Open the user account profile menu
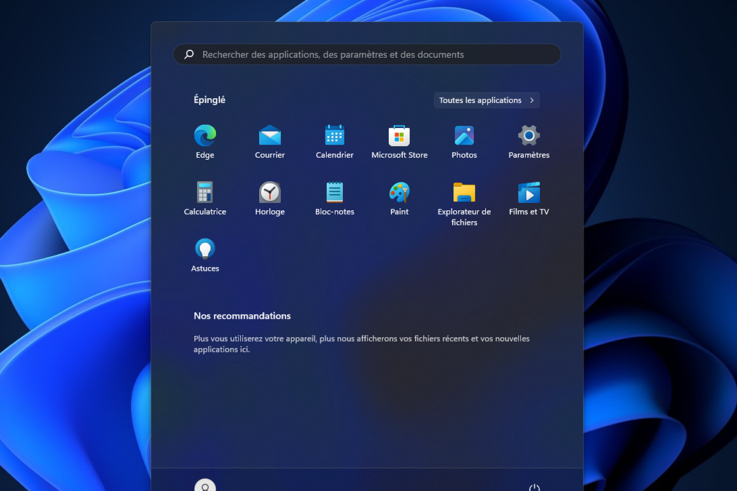Viewport: 737px width, 491px height. tap(205, 486)
